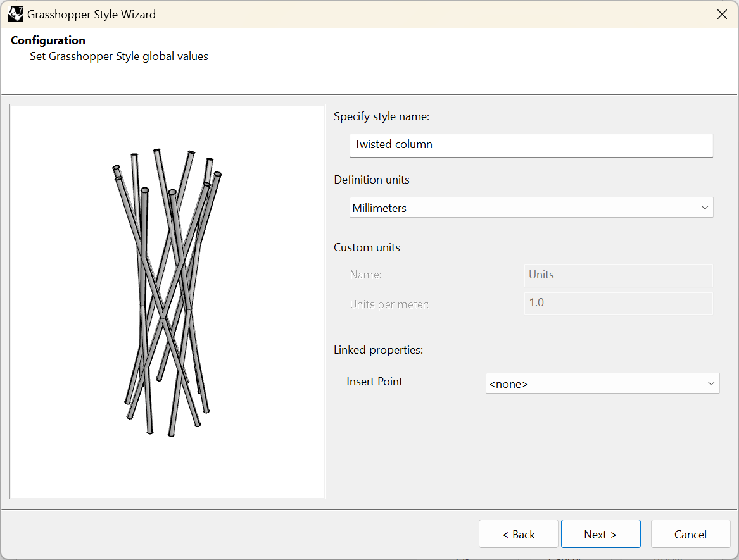This screenshot has width=739, height=560.
Task: Click the 'Grasshopper Style Wizard' window title
Action: click(x=91, y=15)
